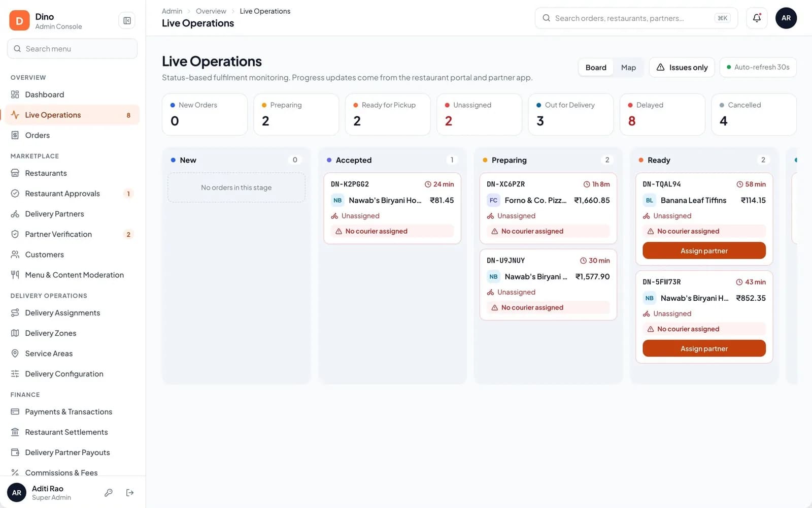
Task: Toggle Auto-refresh 30s
Action: tap(758, 67)
